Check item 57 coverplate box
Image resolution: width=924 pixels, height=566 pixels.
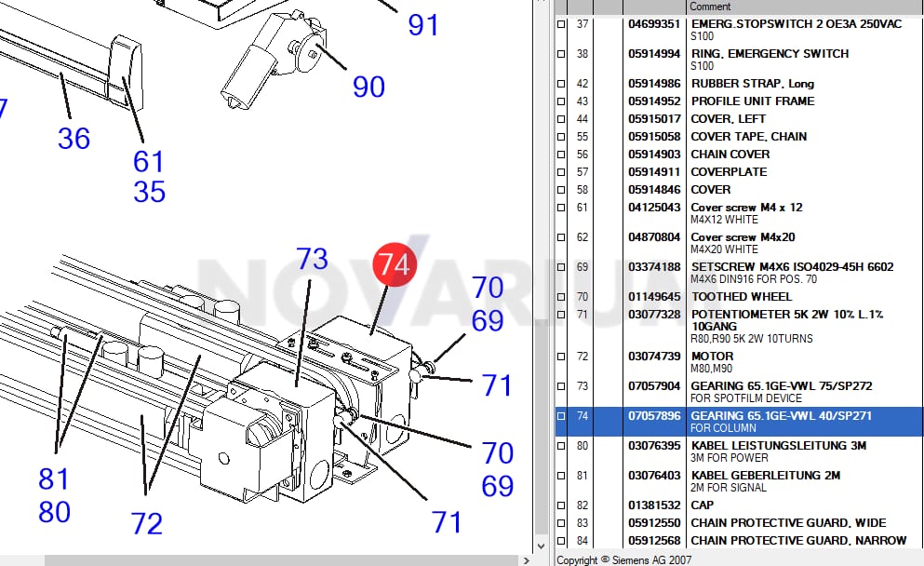click(x=561, y=172)
